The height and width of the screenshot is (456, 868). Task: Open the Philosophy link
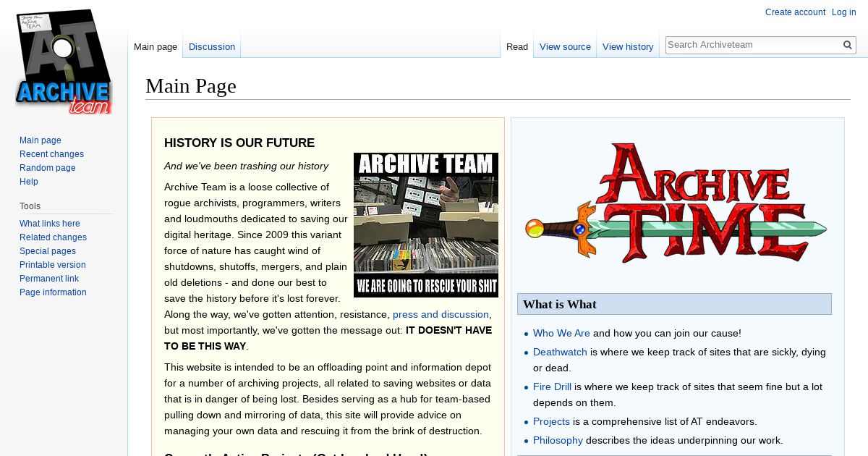click(558, 441)
